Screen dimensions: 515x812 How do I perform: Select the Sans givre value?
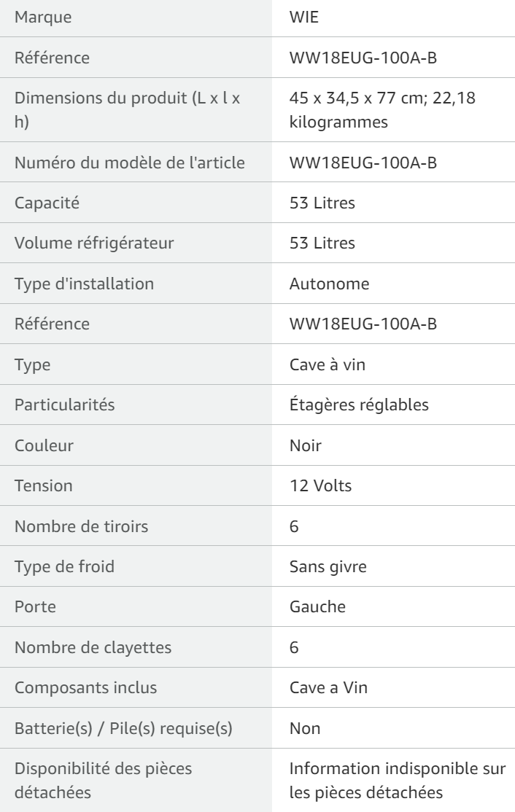point(328,566)
